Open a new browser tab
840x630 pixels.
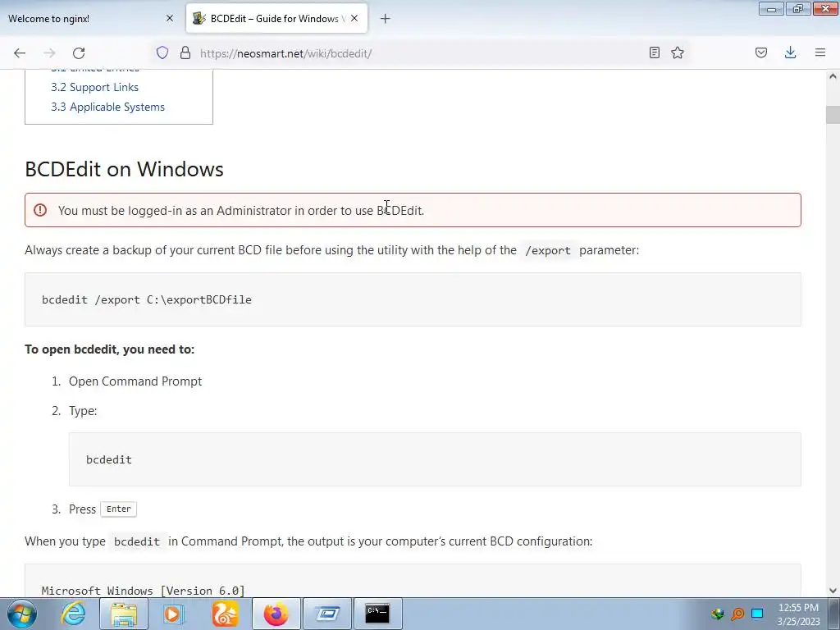[386, 19]
